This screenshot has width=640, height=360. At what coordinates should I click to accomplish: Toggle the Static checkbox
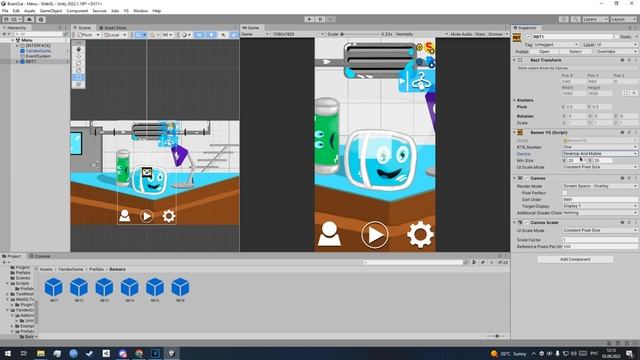(x=616, y=37)
